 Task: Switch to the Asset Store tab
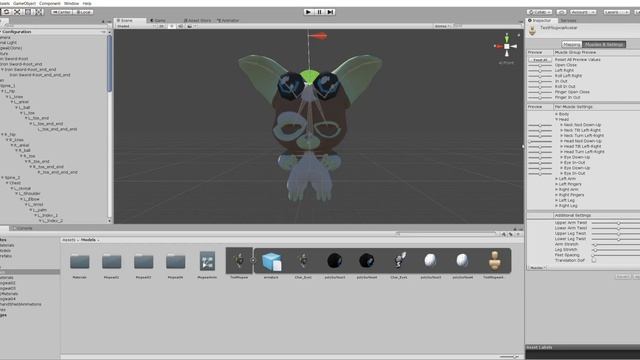(198, 20)
